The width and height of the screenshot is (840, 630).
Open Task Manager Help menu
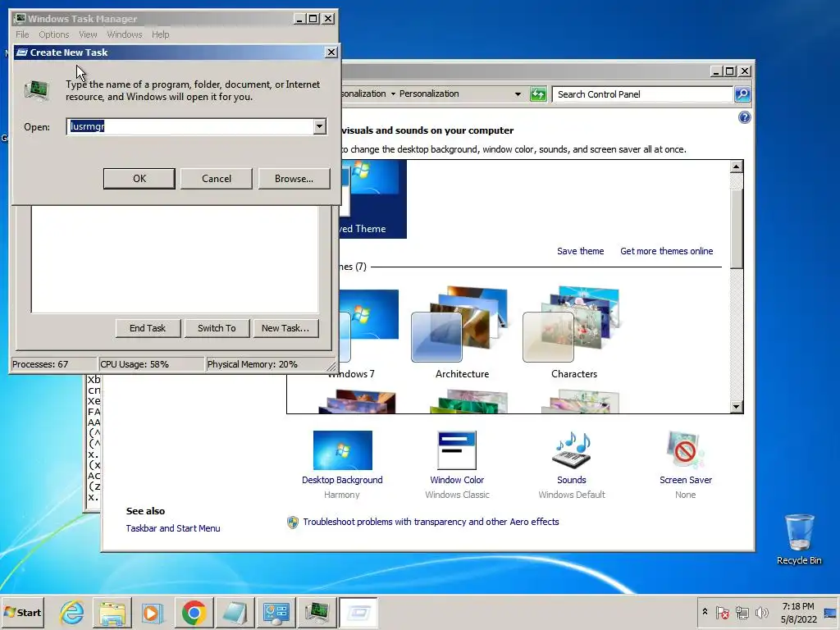(x=160, y=34)
